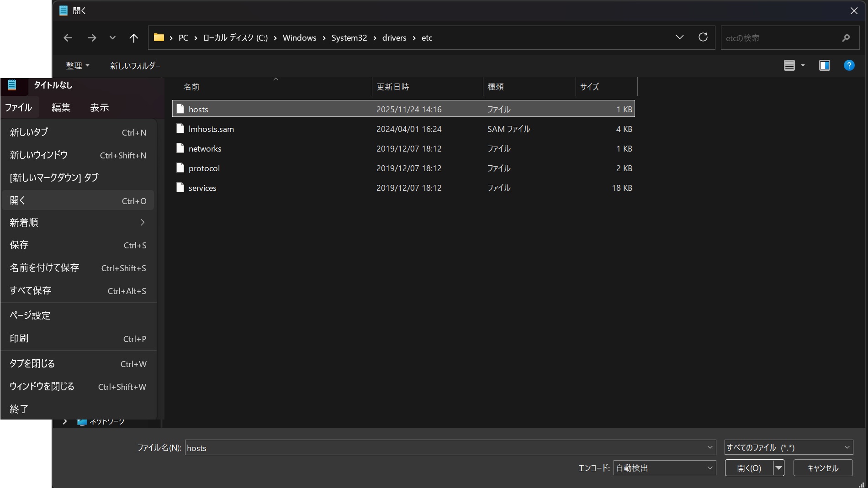Image resolution: width=868 pixels, height=488 pixels.
Task: Go up one folder level
Action: coord(133,38)
